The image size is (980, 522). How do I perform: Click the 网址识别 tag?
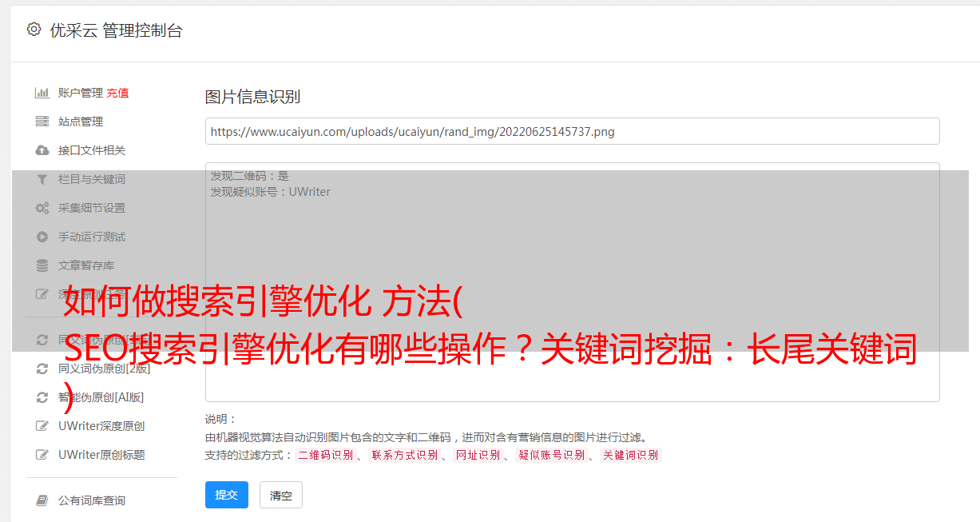click(478, 455)
